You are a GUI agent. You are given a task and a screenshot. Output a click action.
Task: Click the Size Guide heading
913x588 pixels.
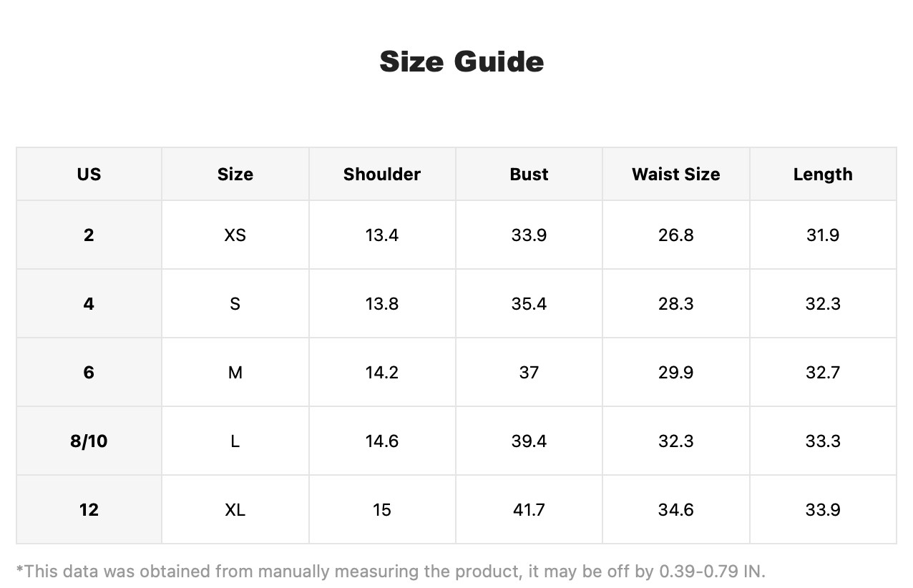[462, 62]
